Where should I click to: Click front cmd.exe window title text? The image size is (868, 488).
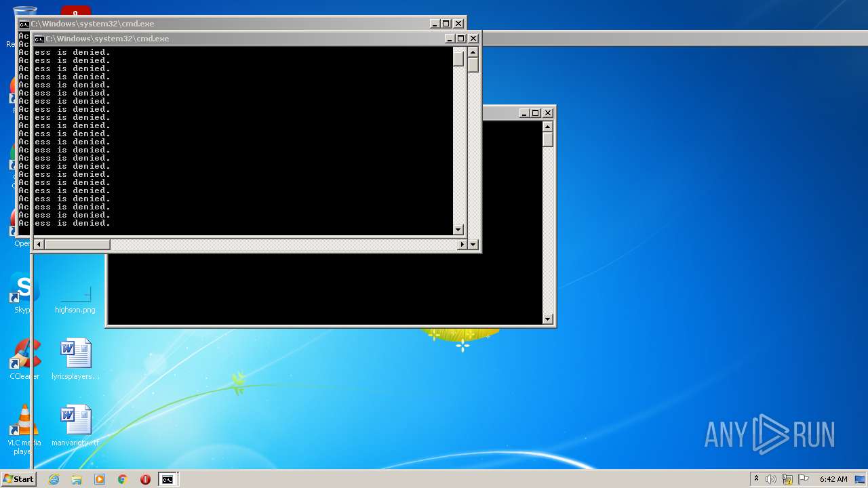click(x=108, y=39)
